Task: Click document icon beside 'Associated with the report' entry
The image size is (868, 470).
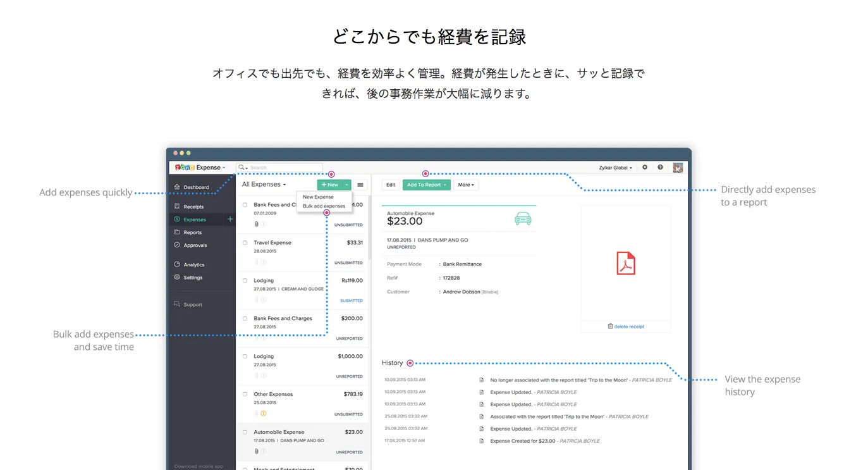Action: [482, 417]
